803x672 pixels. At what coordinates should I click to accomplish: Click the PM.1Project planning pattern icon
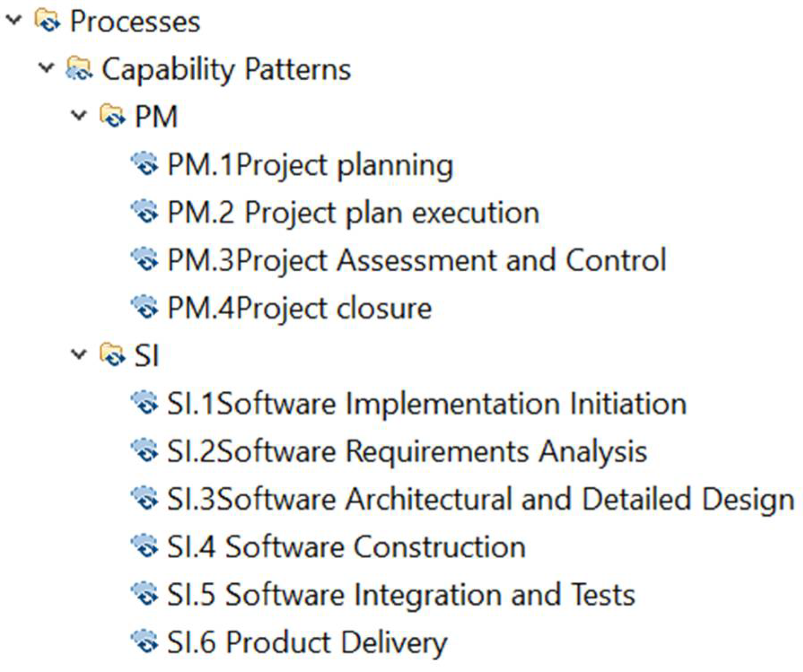pos(144,165)
